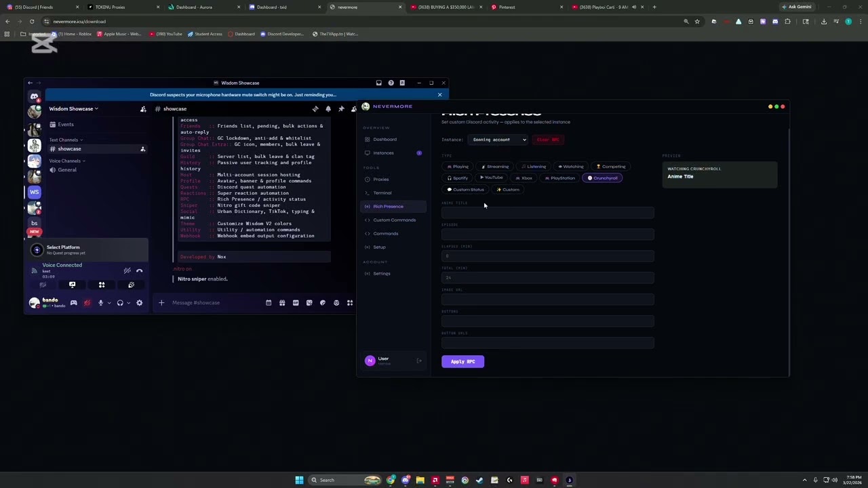
Task: Open Activities launcher in voice panel
Action: pos(102,285)
